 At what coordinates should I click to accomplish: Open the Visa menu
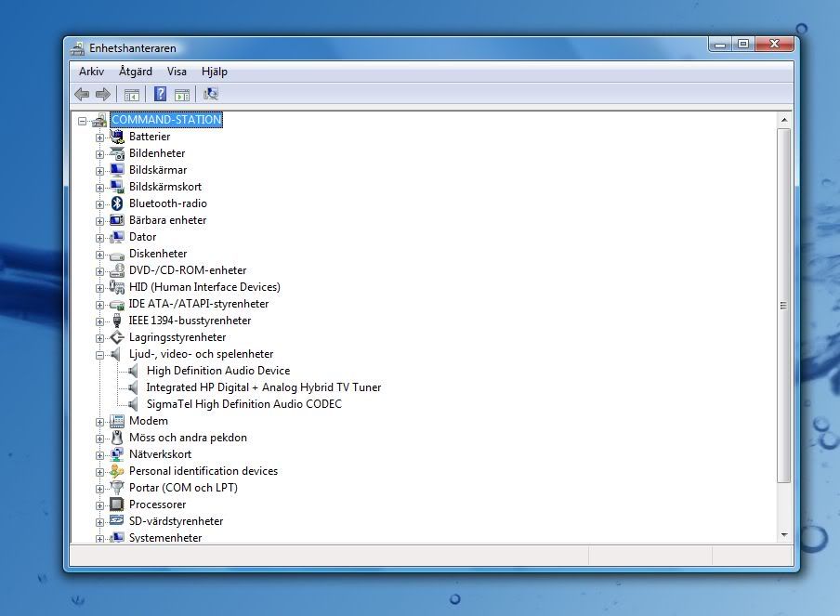177,72
